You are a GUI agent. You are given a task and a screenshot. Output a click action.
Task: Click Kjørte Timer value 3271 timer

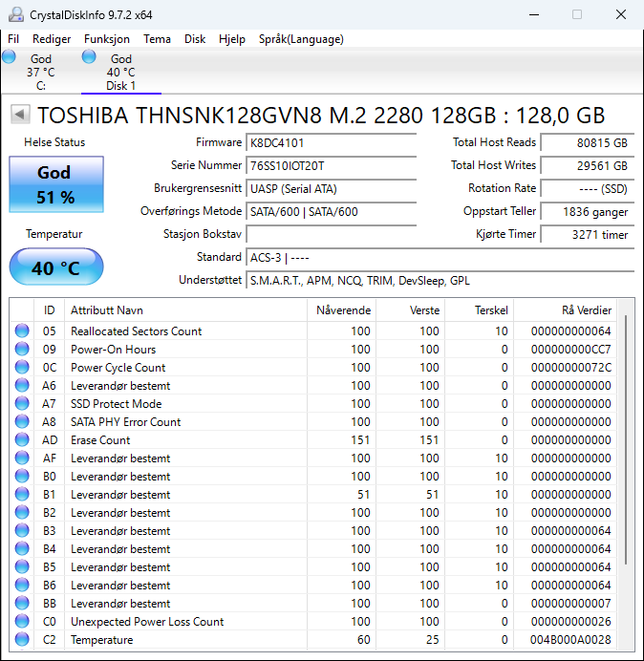pos(587,234)
